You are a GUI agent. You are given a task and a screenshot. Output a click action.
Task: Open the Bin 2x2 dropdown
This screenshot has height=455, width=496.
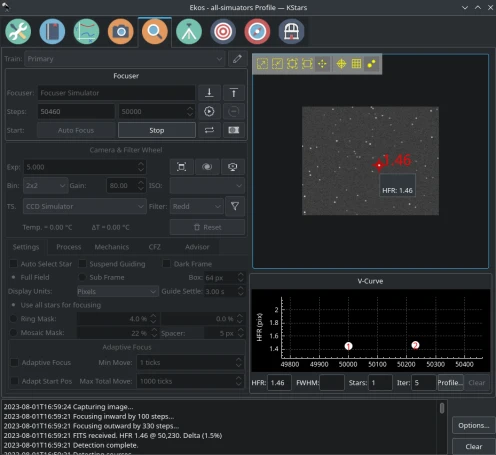(x=46, y=185)
